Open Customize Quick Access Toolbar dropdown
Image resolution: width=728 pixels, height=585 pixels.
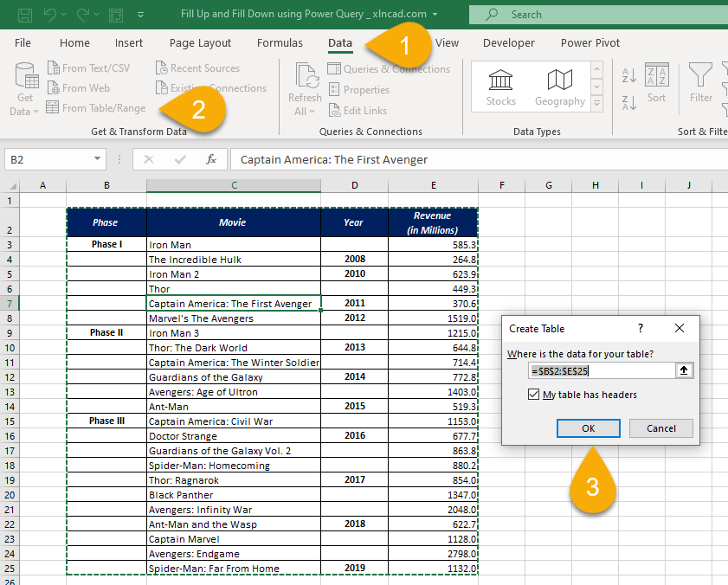(141, 15)
